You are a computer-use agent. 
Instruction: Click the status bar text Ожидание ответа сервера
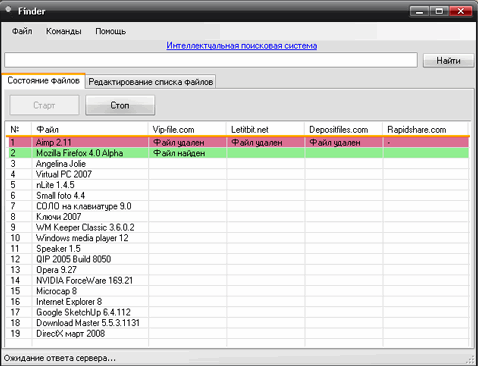point(60,358)
